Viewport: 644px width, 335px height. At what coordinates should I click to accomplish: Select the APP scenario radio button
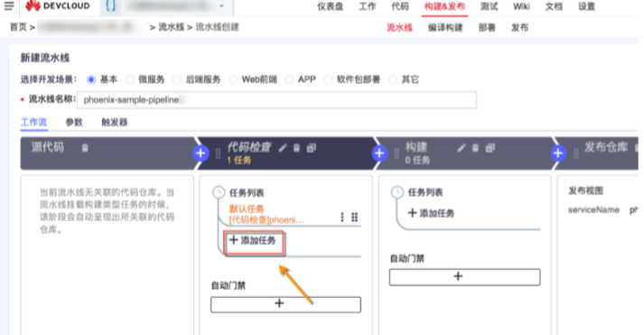click(290, 79)
